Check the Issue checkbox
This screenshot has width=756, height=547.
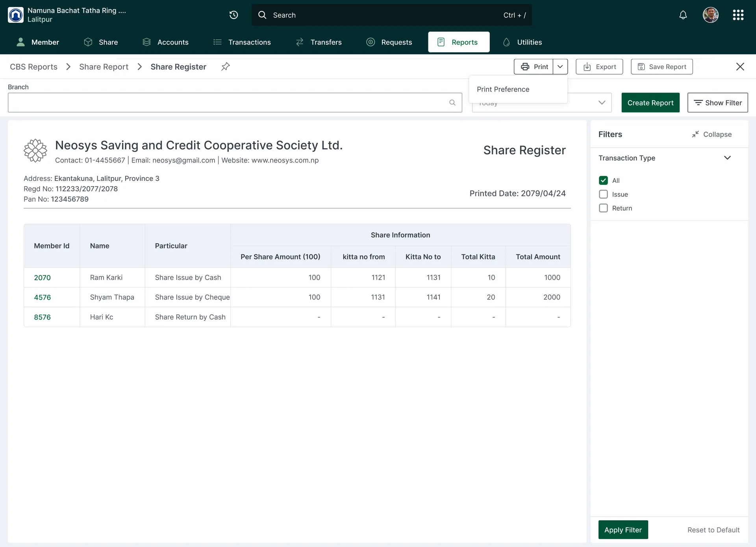pyautogui.click(x=603, y=194)
